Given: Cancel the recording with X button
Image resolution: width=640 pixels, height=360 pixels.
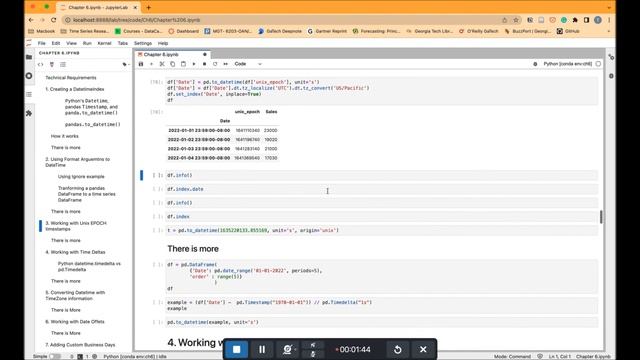Looking at the screenshot, I should click(x=423, y=349).
